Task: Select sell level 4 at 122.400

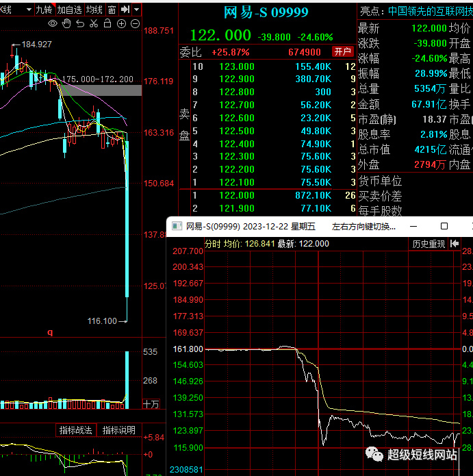Action: [273, 144]
